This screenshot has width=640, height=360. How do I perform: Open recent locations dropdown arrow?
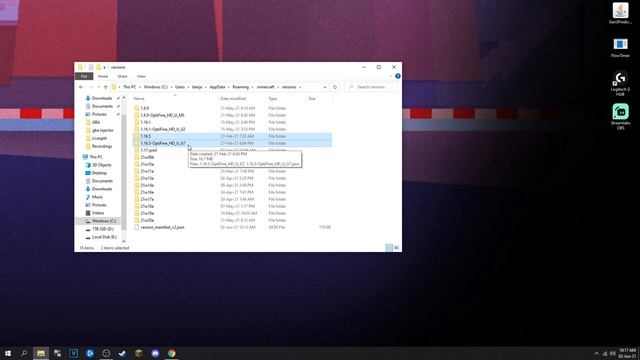tap(98, 87)
